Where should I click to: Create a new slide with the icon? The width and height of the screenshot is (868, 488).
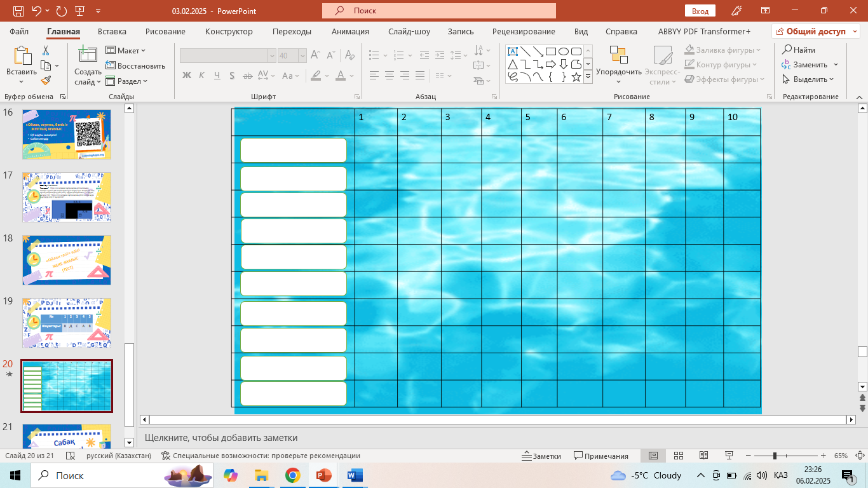(88, 55)
